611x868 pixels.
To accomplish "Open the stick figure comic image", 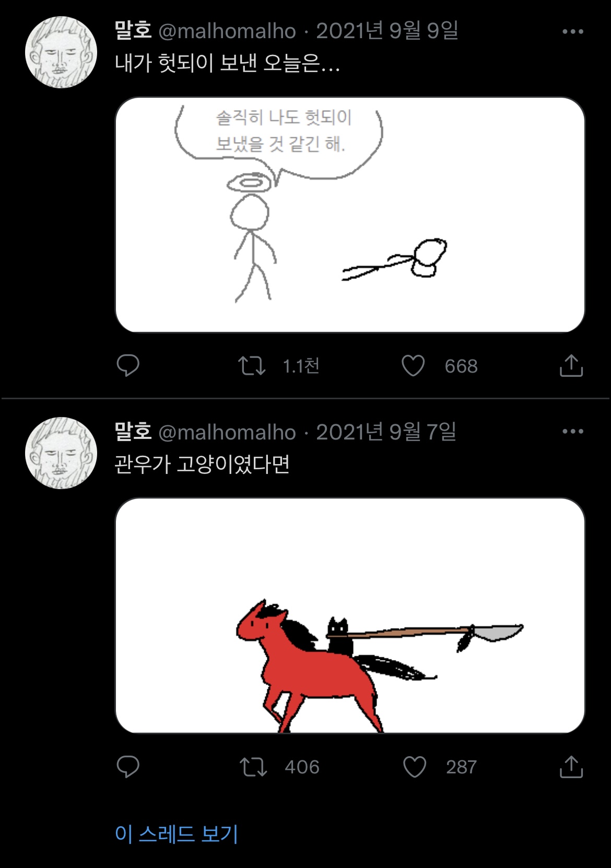I will click(x=350, y=215).
